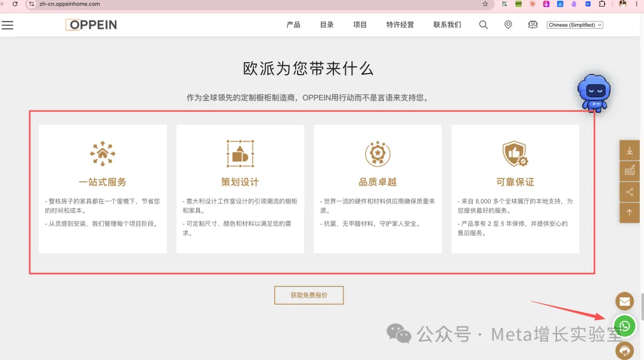
Task: Open the customer service chat icon in header
Action: pos(532,24)
